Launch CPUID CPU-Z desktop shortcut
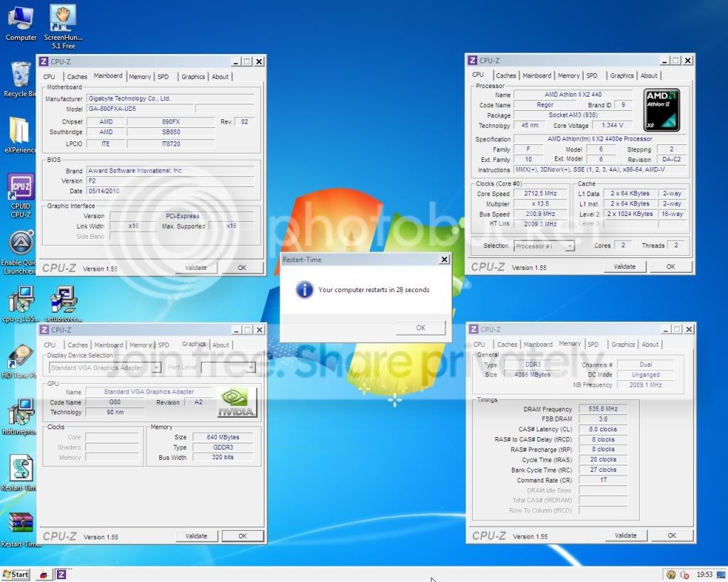 (x=21, y=195)
